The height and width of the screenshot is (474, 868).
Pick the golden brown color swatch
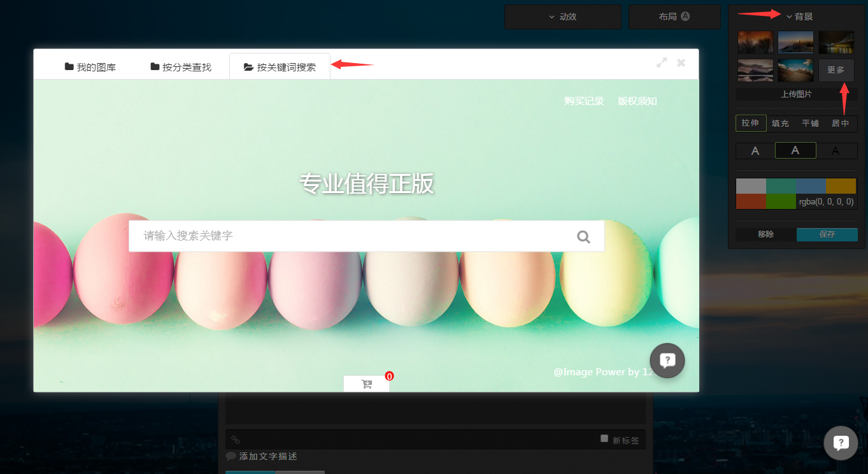(x=841, y=186)
